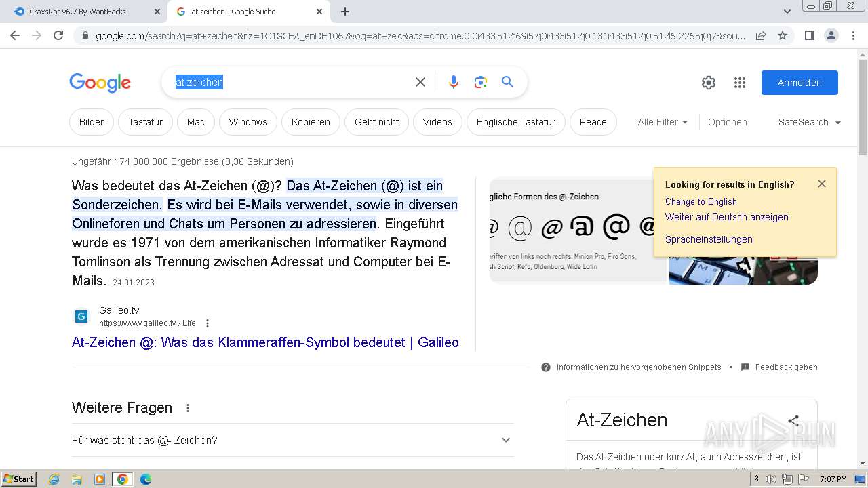Select the Videos filter chip

(x=437, y=122)
